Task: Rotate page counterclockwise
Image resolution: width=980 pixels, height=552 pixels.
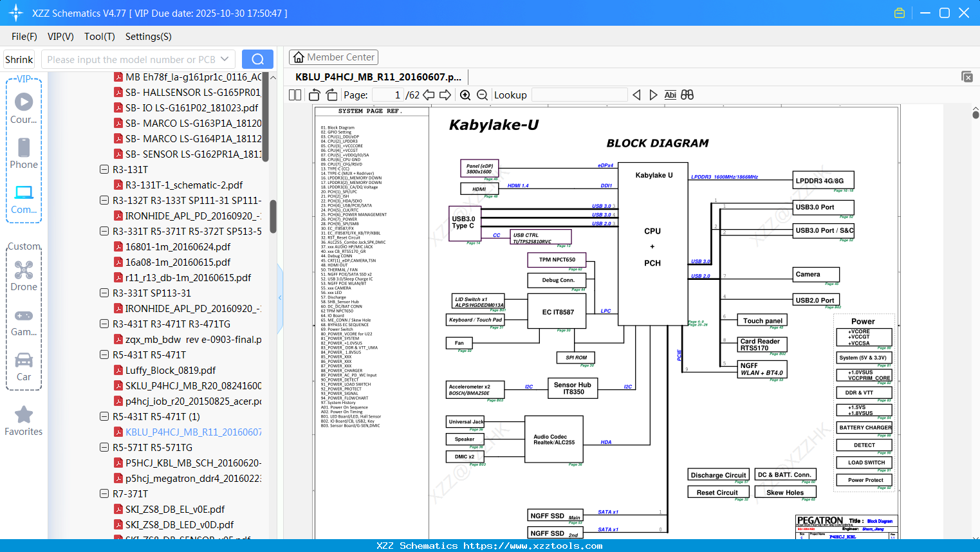Action: click(315, 95)
